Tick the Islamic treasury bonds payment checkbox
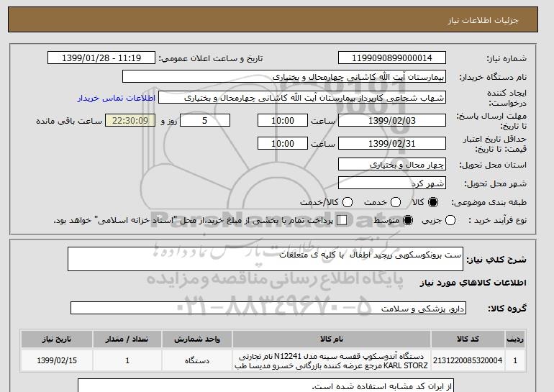Screen dimensions: 554x392 tap(342, 220)
